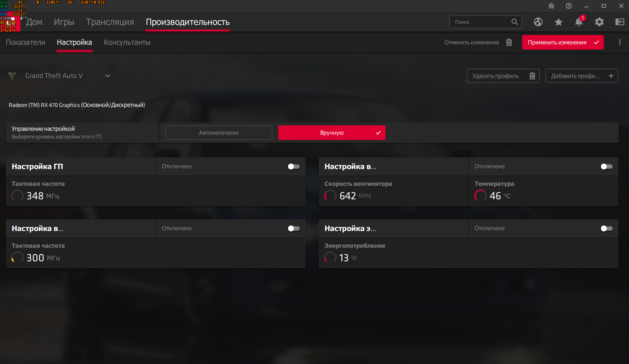Image resolution: width=629 pixels, height=364 pixels.
Task: Click the Добавить профи... button
Action: point(582,76)
